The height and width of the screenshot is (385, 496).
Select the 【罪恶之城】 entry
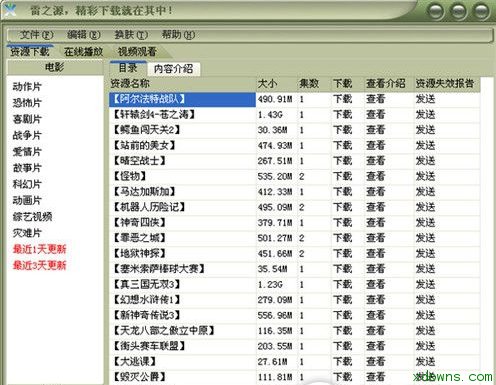[139, 238]
